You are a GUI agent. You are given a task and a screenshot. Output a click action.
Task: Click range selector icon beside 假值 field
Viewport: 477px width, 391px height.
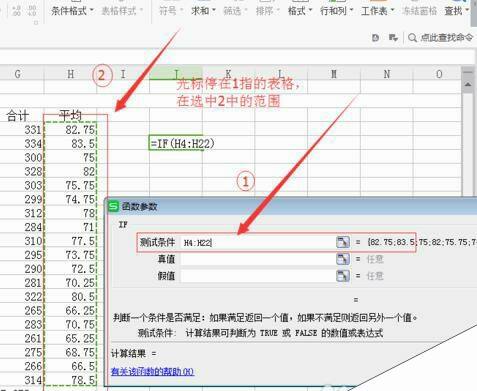[x=343, y=275]
